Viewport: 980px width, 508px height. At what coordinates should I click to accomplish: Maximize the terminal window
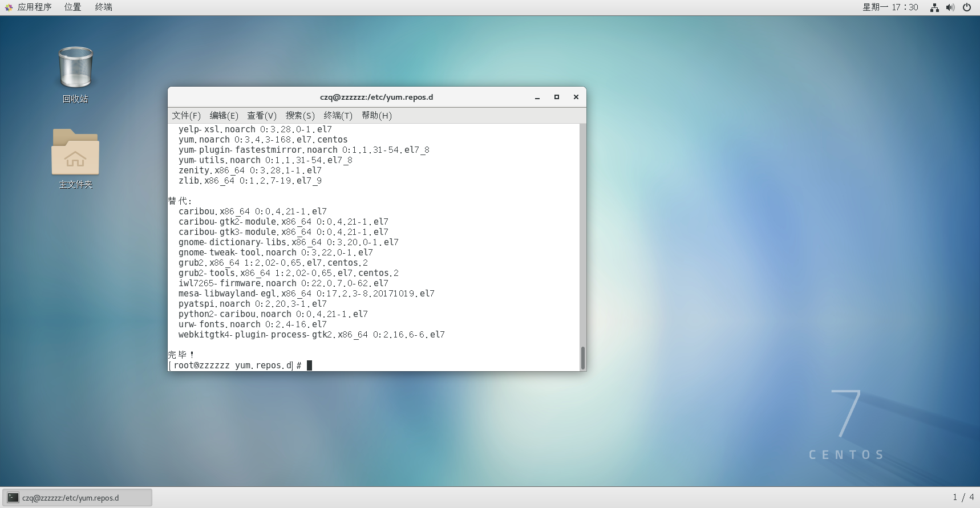pyautogui.click(x=557, y=97)
